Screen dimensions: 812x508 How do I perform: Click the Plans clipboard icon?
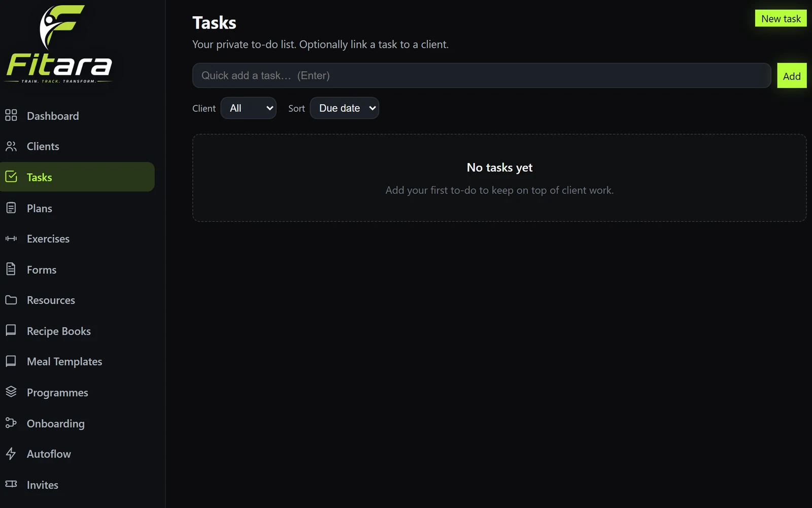tap(11, 208)
